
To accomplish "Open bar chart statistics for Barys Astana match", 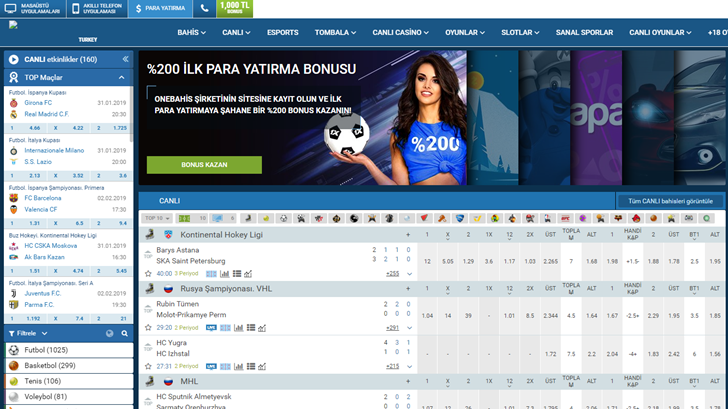I will [x=224, y=274].
